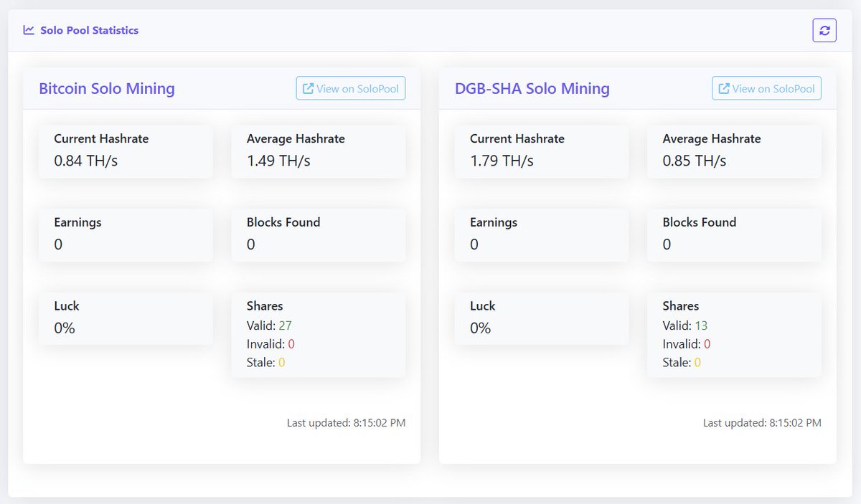Click Bitcoin Current Hashrate label
Image resolution: width=861 pixels, height=504 pixels.
tap(101, 139)
